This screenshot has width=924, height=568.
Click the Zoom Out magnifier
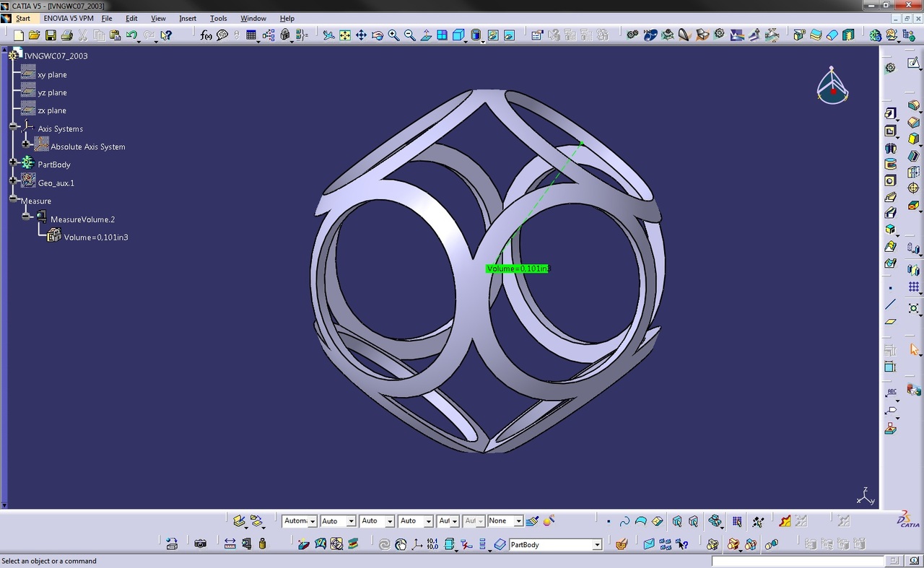(410, 35)
